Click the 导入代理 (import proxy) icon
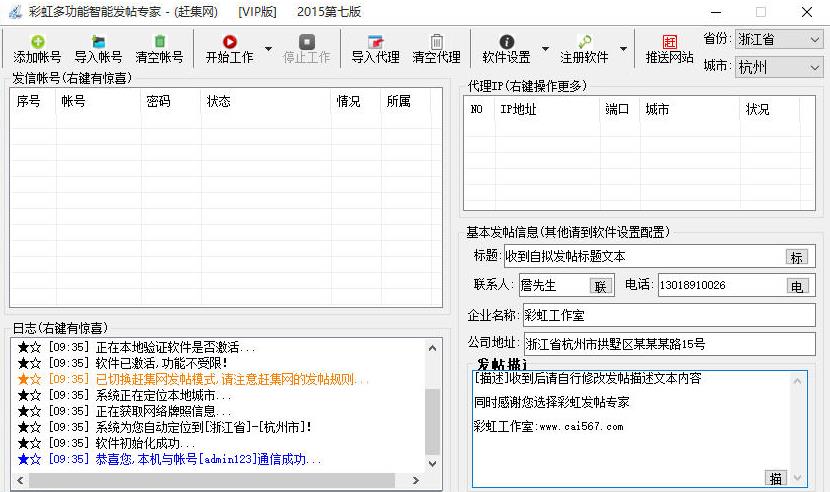This screenshot has width=830, height=492. (375, 42)
